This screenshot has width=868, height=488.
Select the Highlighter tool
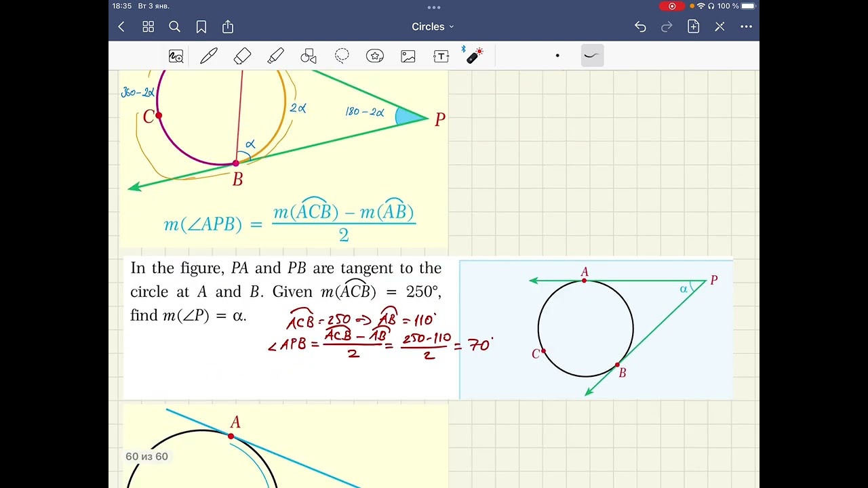[275, 56]
